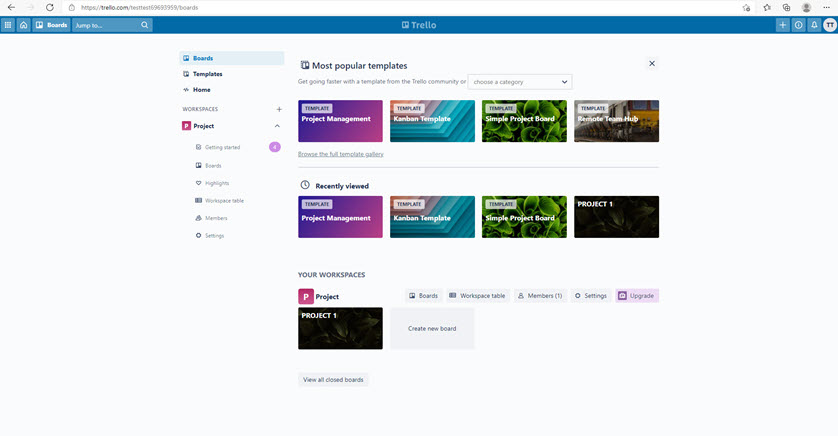Click the pink P workspace logo
The image size is (838, 436).
(x=306, y=297)
